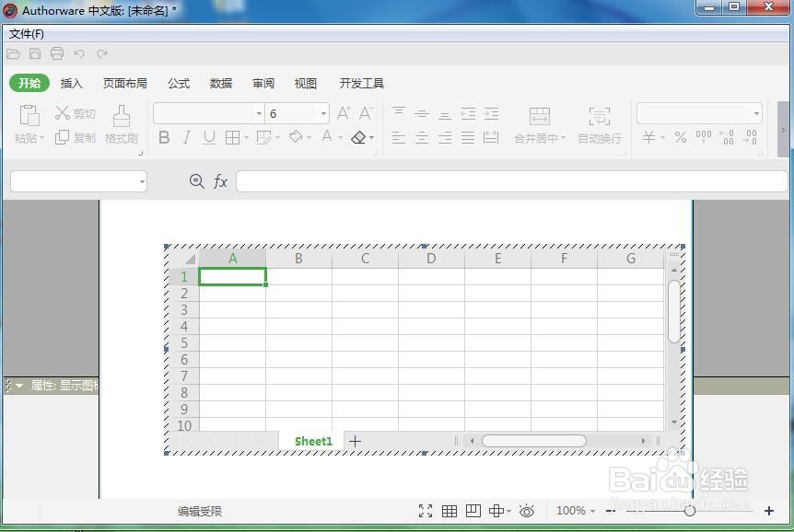Screen dimensions: 794x532
Task: Click the justify alignment icon
Action: [468, 137]
